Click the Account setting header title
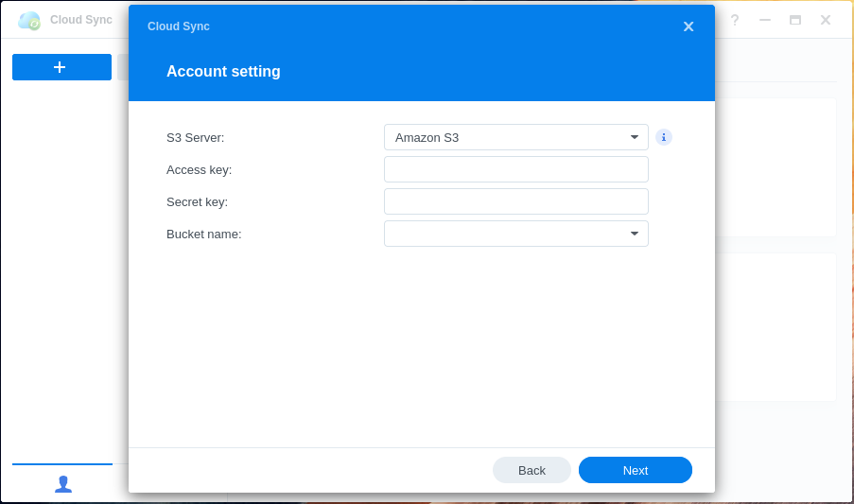Viewport: 854px width, 504px height. [x=223, y=72]
